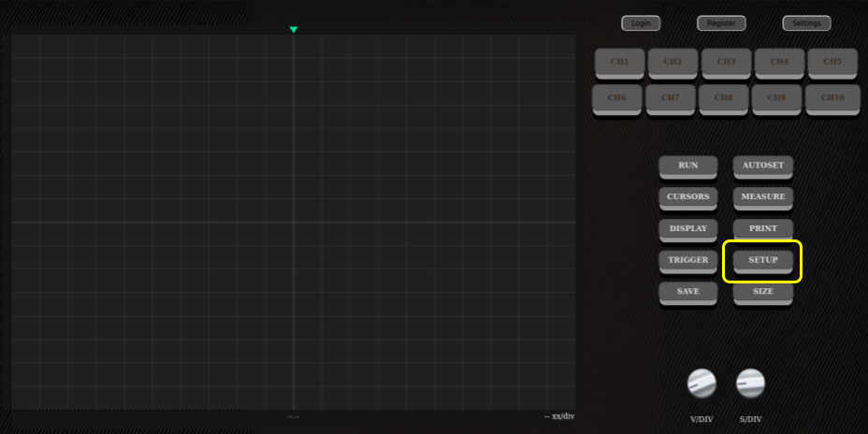Toggle channel CH3

click(726, 63)
